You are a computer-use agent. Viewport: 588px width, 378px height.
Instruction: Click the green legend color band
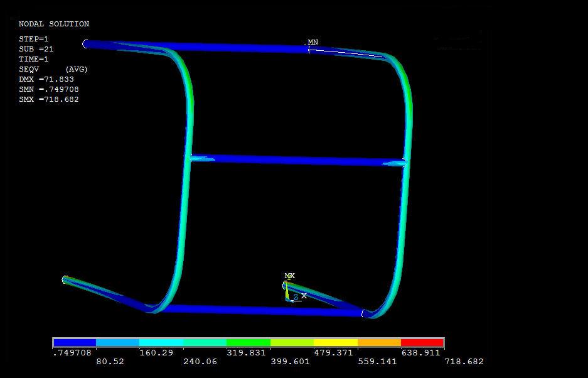(249, 342)
